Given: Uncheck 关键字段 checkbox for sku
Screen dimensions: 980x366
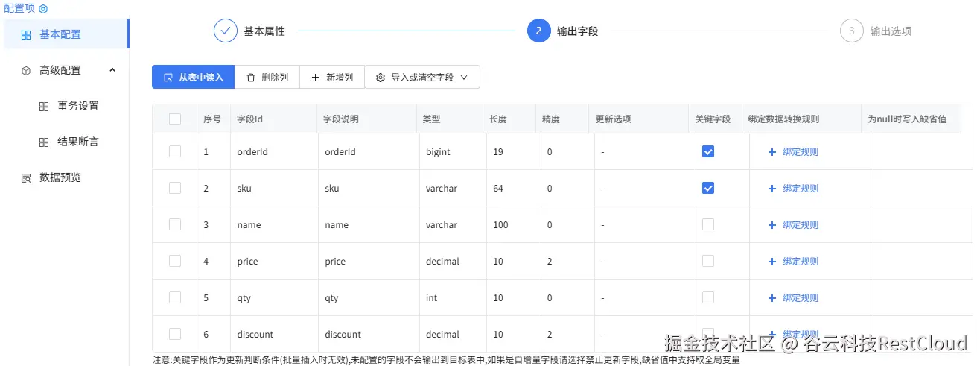Looking at the screenshot, I should (x=708, y=188).
